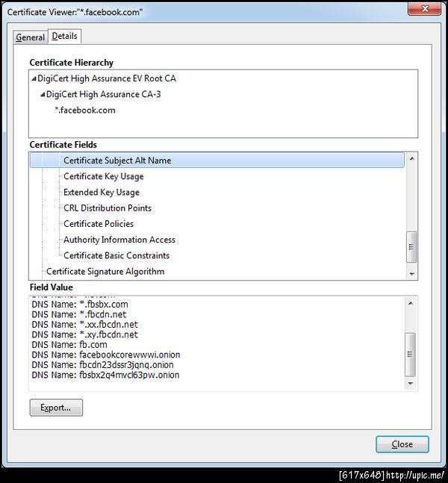Click the Field Value scrollbar thumb
This screenshot has height=483, width=448.
click(x=410, y=355)
